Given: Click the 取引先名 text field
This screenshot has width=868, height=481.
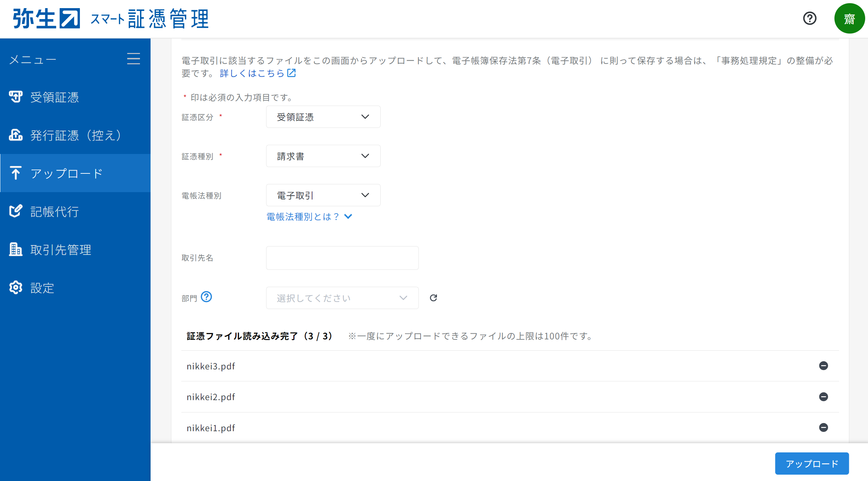Looking at the screenshot, I should (x=342, y=258).
